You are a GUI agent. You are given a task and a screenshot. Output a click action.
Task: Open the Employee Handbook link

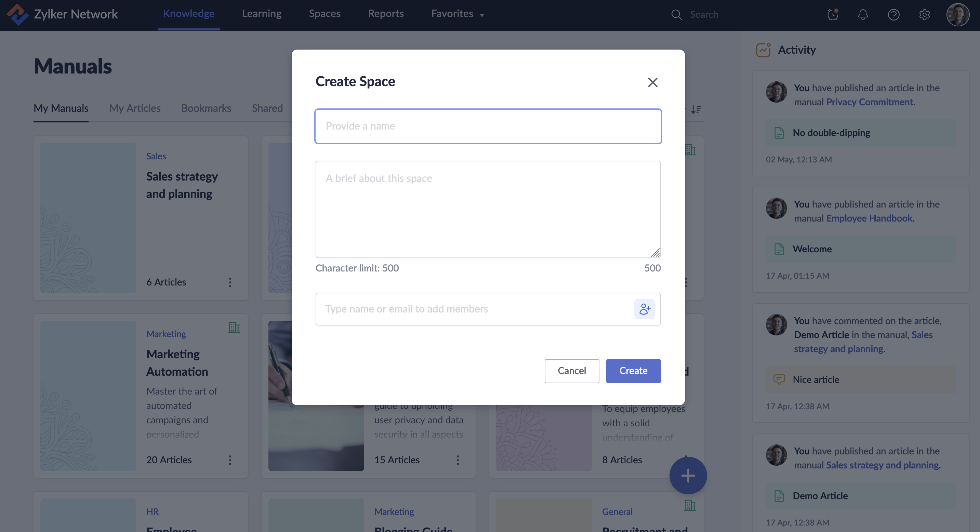(869, 218)
